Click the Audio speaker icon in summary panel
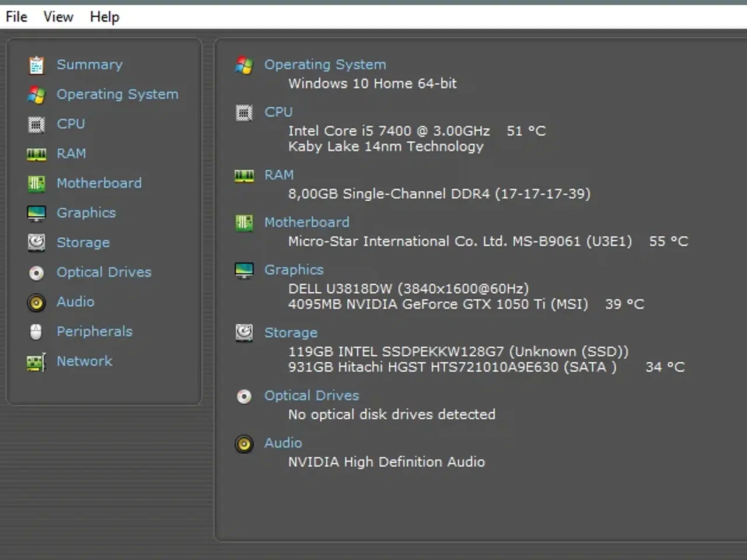The width and height of the screenshot is (747, 560). coord(244,444)
